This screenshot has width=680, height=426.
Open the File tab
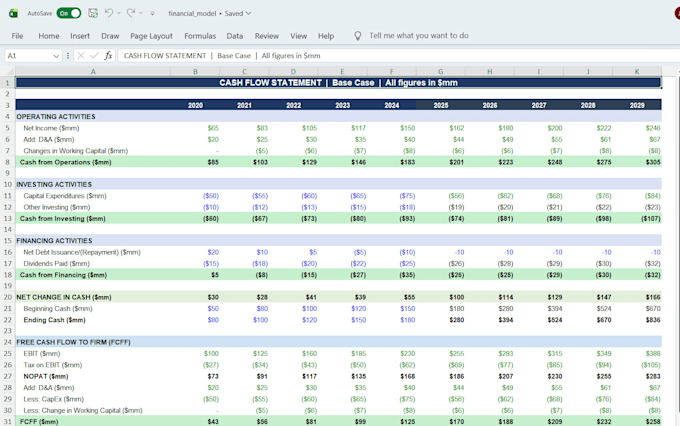click(17, 36)
